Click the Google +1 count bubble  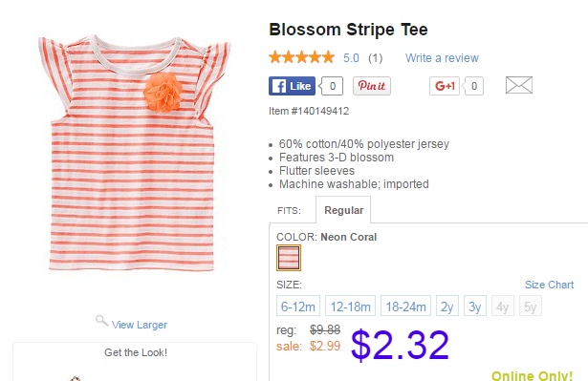coord(473,86)
